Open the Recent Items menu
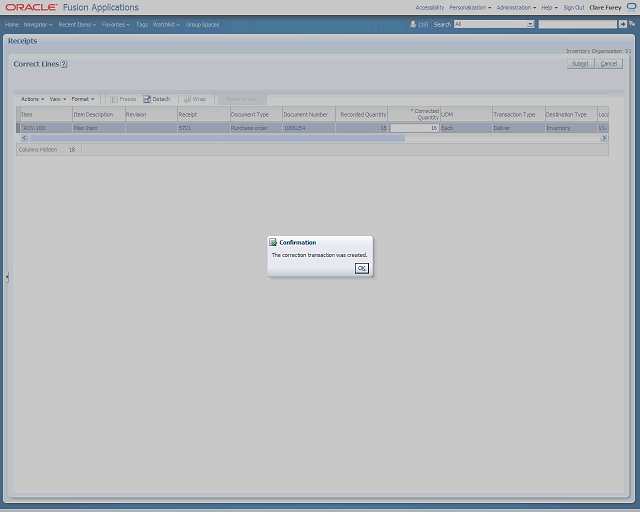Screen dimensions: 640x512 click(x=77, y=25)
